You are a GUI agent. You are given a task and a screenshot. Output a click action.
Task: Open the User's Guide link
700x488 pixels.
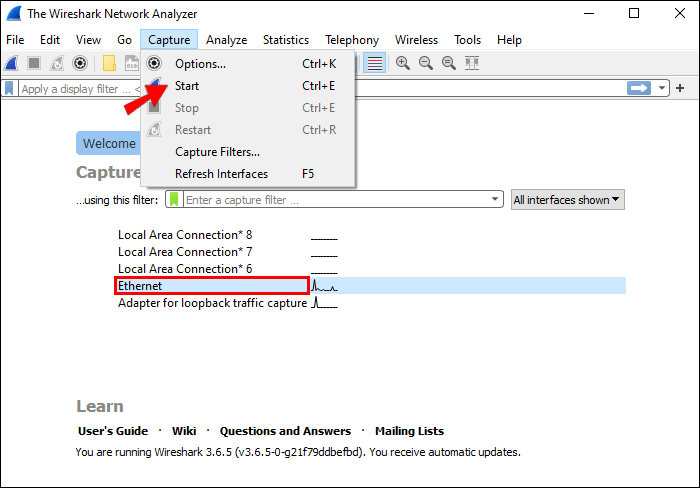(x=113, y=431)
